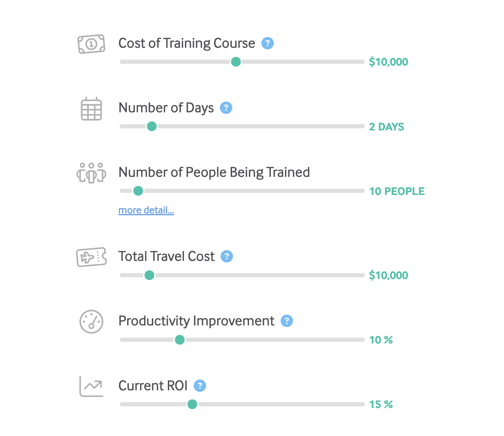Click the Number of Days slider handle
The image size is (504, 436).
151,126
